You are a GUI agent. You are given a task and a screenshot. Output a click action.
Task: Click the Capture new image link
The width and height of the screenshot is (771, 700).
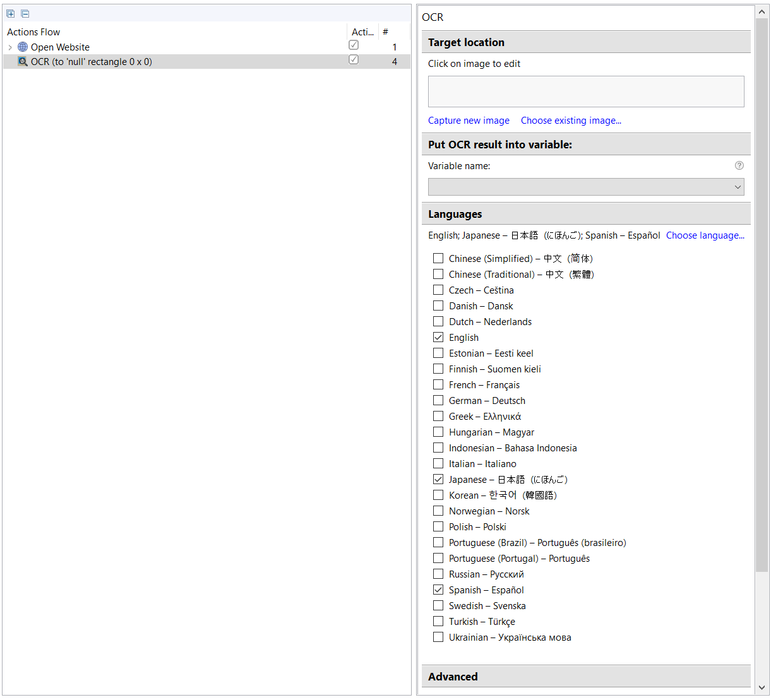469,121
